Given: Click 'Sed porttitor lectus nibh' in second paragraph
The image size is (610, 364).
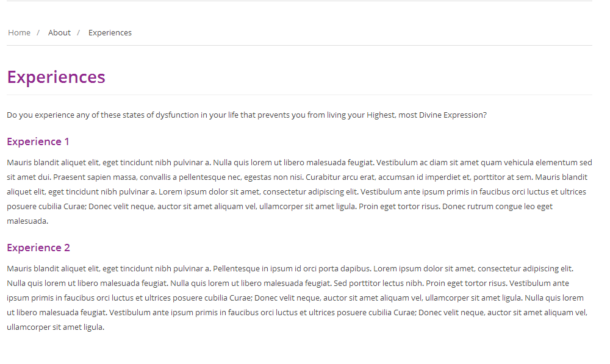Looking at the screenshot, I should coord(379,284).
